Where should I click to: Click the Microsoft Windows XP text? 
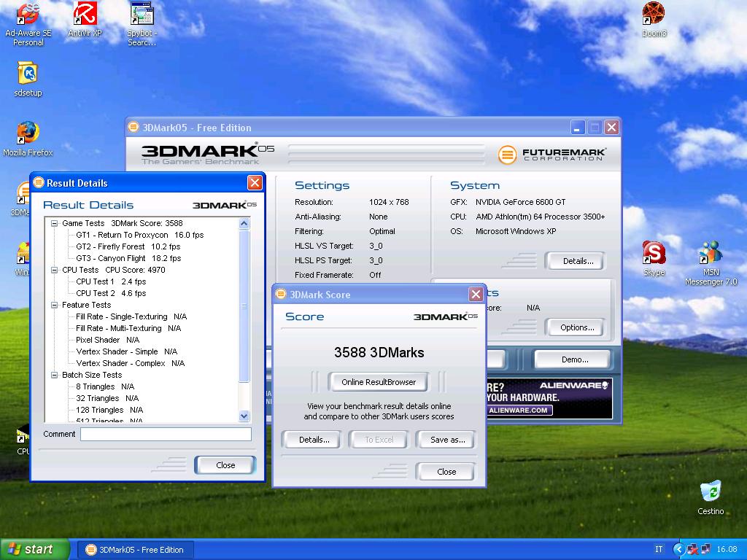pyautogui.click(x=516, y=231)
